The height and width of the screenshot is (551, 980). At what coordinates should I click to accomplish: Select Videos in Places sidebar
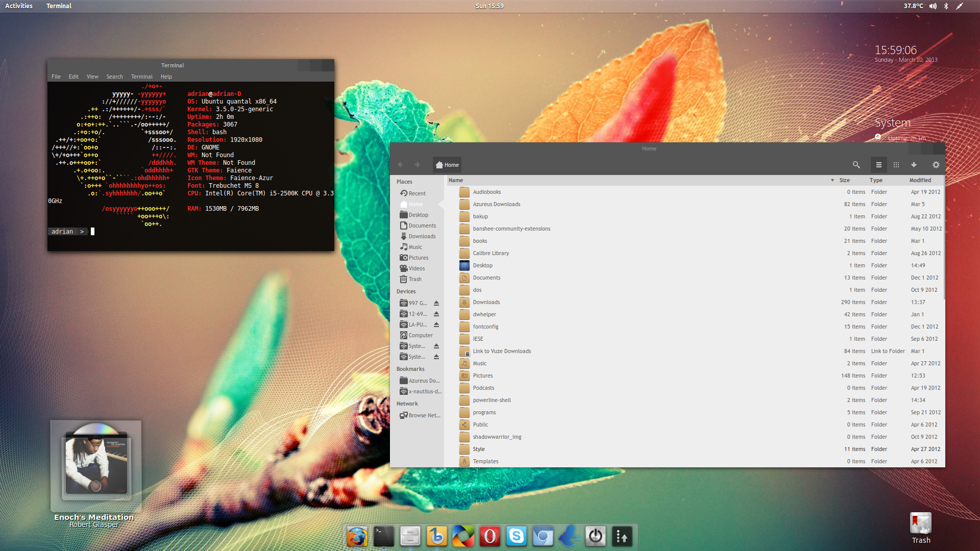412,268
